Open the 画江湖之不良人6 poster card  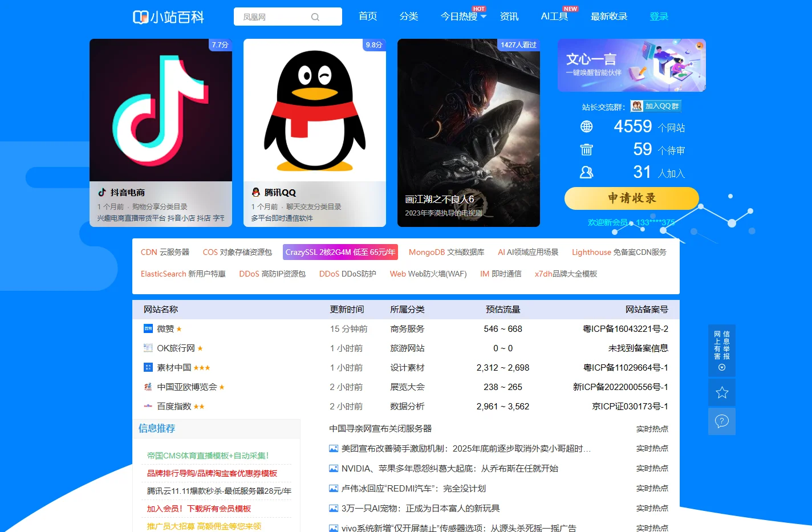469,133
